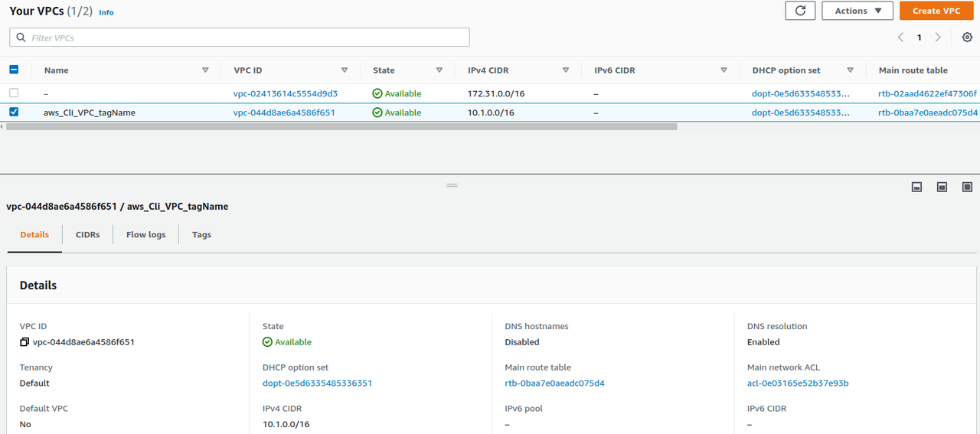The width and height of the screenshot is (980, 434).
Task: Sort by Name column arrow
Action: click(205, 70)
